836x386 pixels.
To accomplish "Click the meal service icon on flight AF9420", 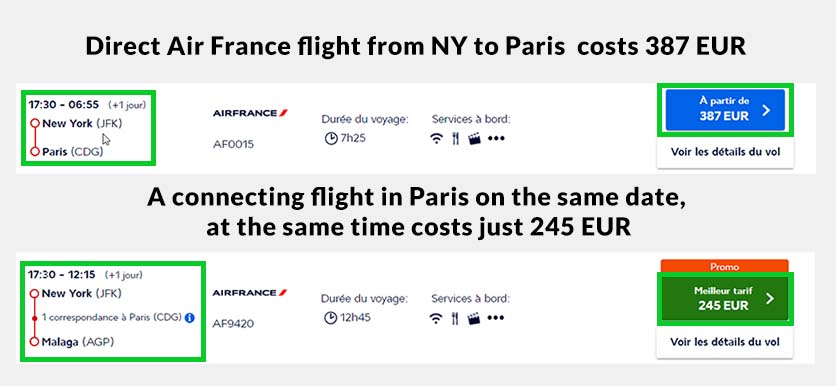I will pos(455,318).
